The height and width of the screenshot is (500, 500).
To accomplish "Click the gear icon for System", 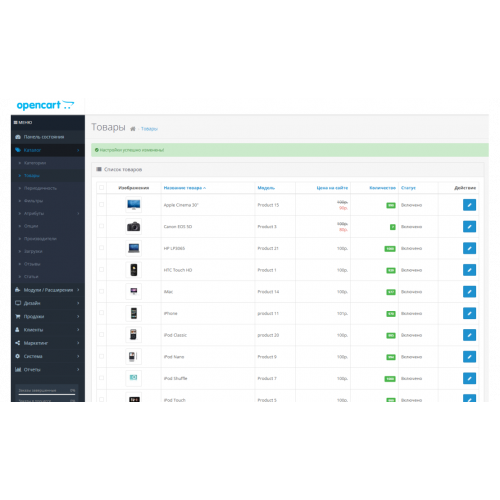I will tap(18, 356).
